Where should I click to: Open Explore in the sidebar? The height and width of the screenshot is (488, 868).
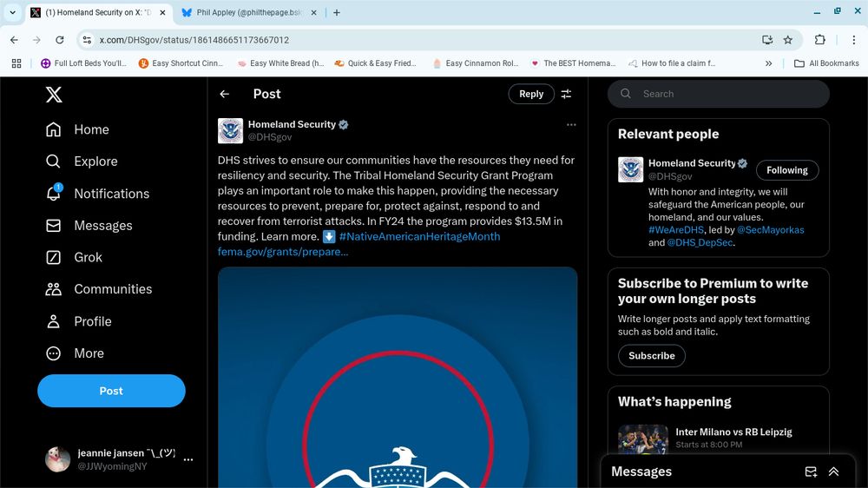click(x=82, y=162)
